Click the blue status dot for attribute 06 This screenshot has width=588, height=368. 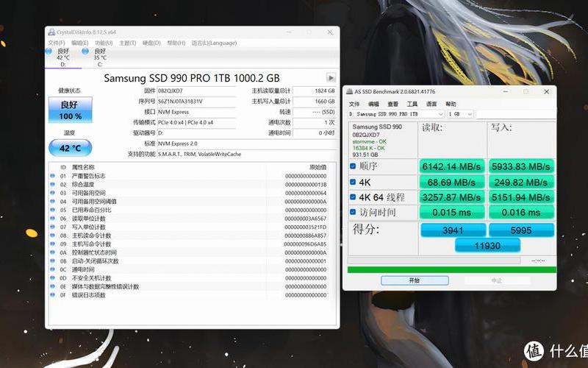52,218
